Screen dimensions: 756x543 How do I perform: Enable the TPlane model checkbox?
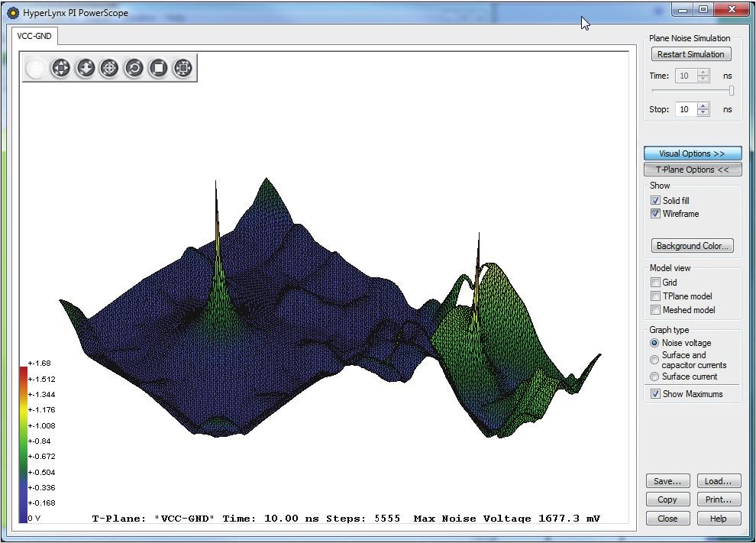click(x=655, y=296)
